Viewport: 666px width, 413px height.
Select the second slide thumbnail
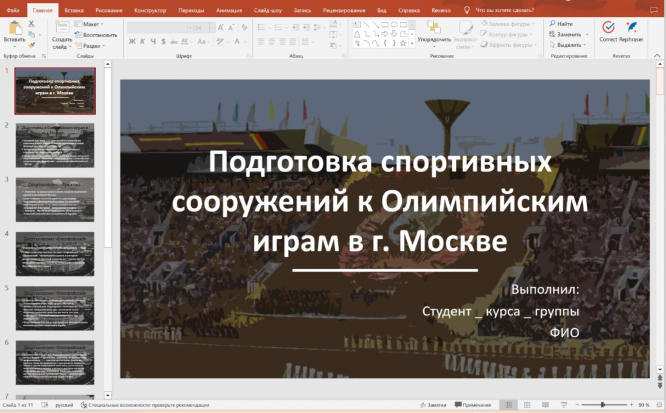pyautogui.click(x=55, y=143)
